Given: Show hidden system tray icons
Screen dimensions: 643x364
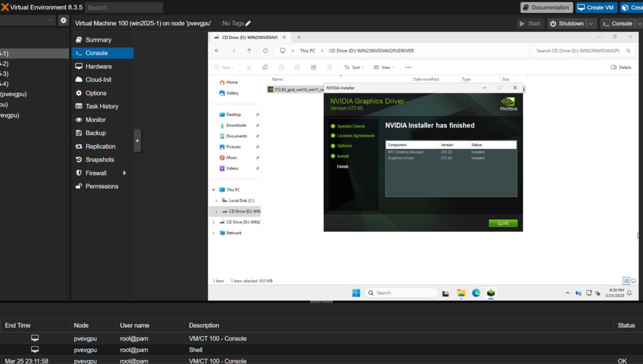Looking at the screenshot, I should pos(568,293).
